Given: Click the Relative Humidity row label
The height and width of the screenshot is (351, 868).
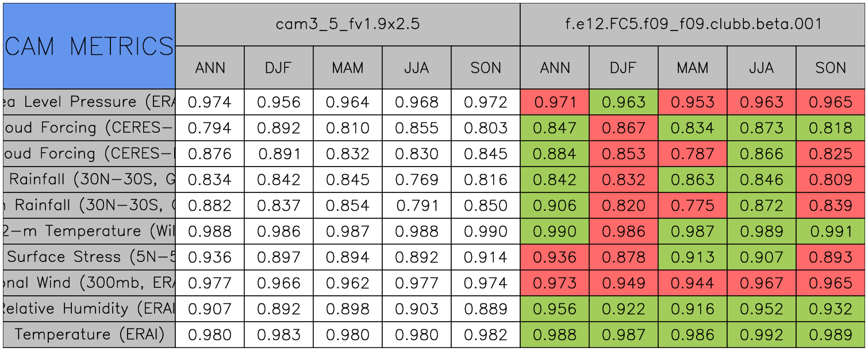Looking at the screenshot, I should [89, 308].
